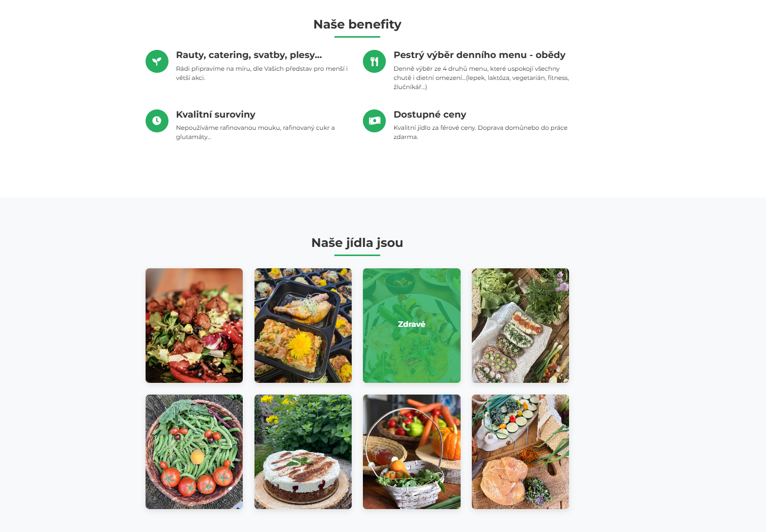
Task: Click the green leaf sprout icon
Action: [157, 62]
